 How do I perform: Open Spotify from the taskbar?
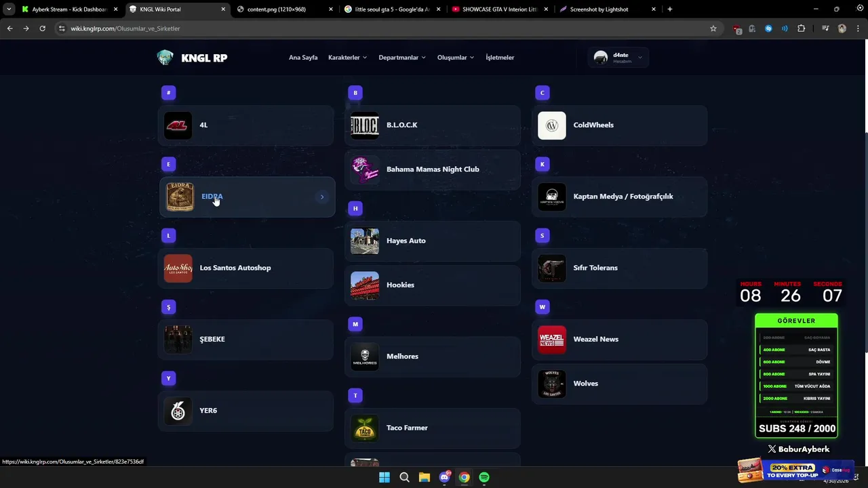click(484, 477)
